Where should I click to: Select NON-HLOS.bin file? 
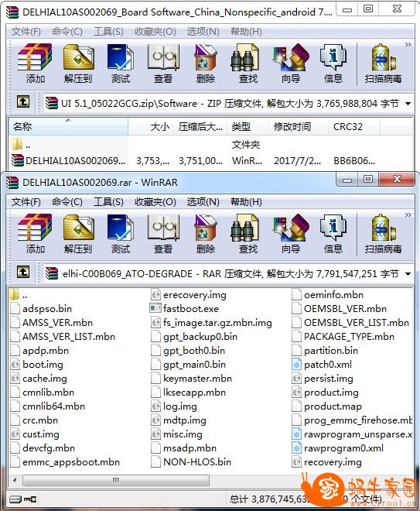(191, 461)
